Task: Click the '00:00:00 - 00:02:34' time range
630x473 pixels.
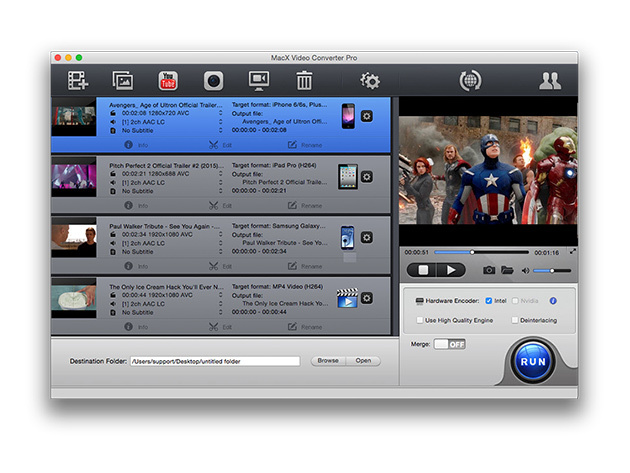Action: coord(259,251)
